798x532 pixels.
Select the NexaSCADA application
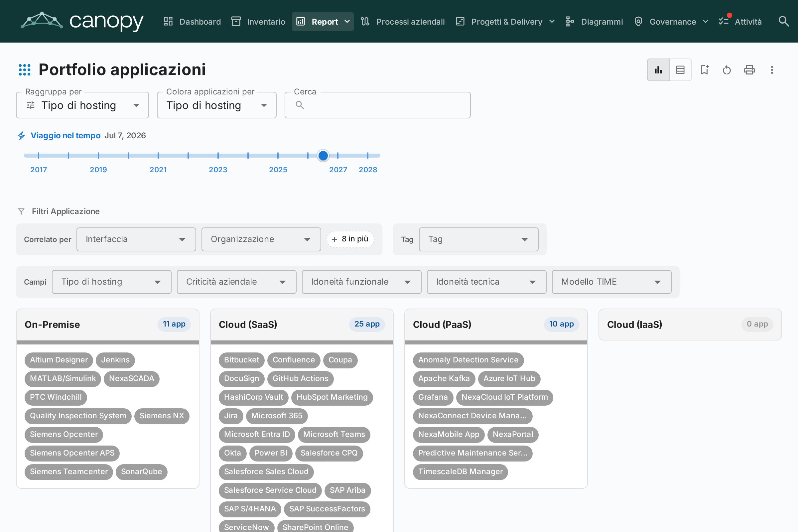pos(132,379)
